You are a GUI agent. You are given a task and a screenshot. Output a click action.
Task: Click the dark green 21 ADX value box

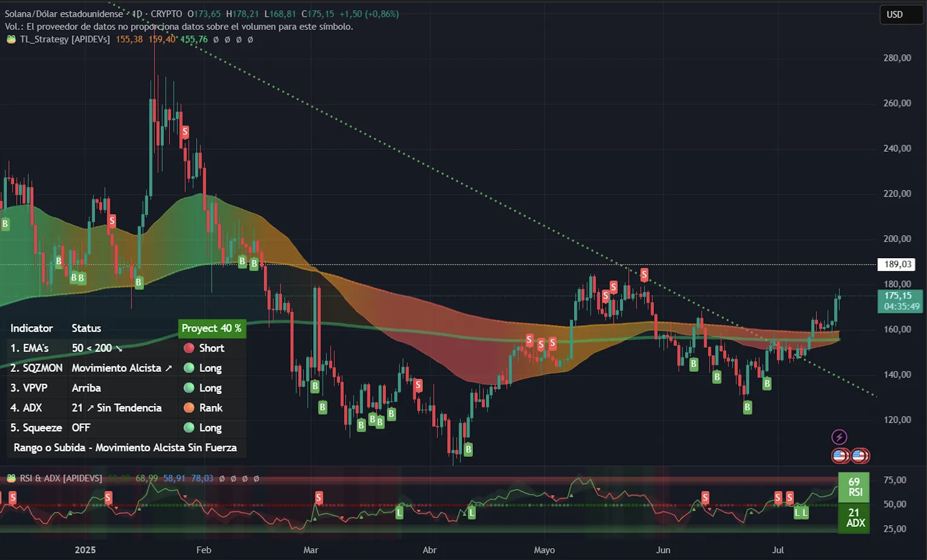point(854,518)
